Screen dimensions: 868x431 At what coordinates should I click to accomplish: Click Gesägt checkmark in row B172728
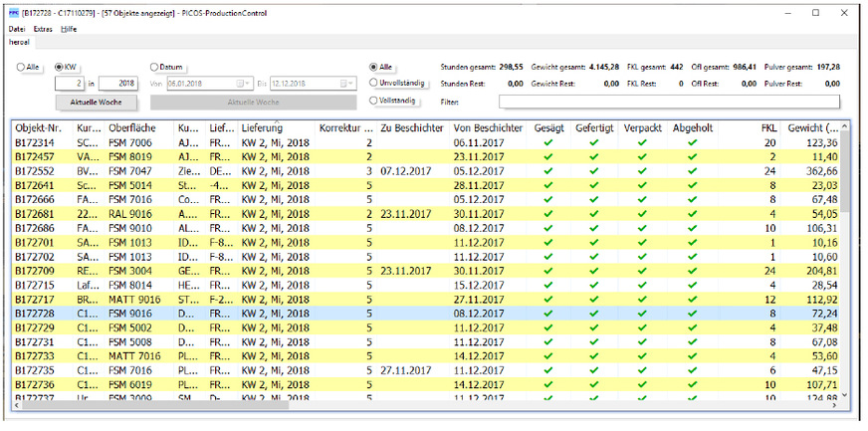(548, 314)
